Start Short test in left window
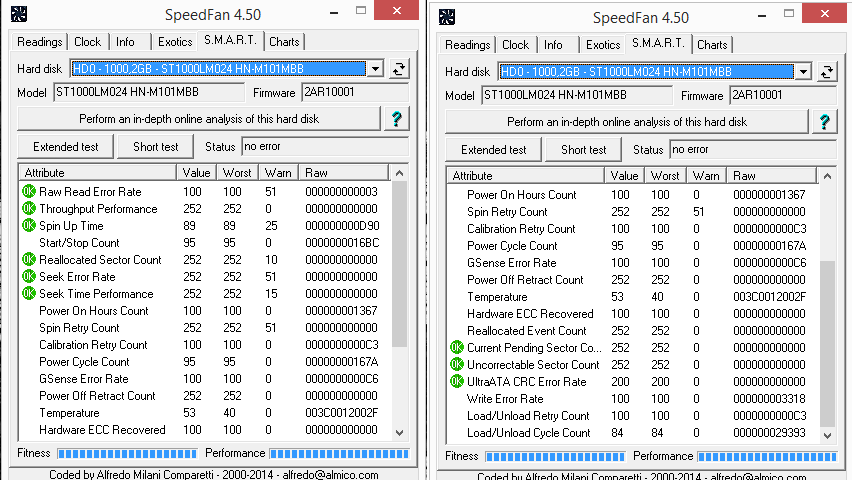The width and height of the screenshot is (852, 480). (155, 147)
